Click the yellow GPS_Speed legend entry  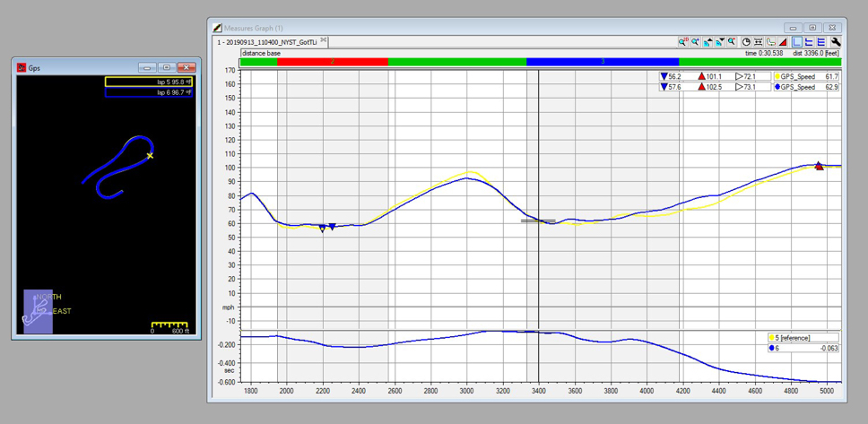coord(806,77)
